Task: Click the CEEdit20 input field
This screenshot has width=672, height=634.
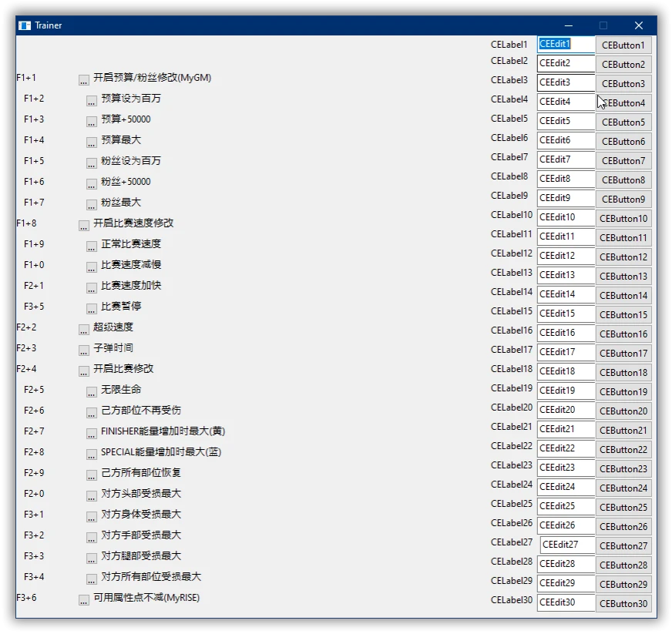Action: tap(566, 411)
